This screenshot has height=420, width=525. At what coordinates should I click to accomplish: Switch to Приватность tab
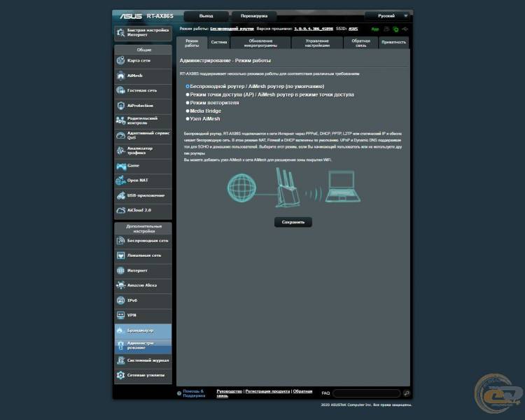[x=393, y=43]
